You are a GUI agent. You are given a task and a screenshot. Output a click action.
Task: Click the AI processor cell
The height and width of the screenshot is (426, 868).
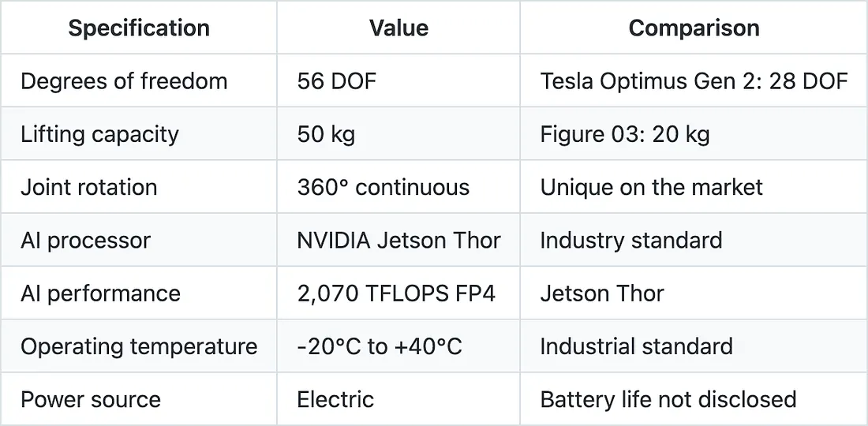(x=85, y=240)
